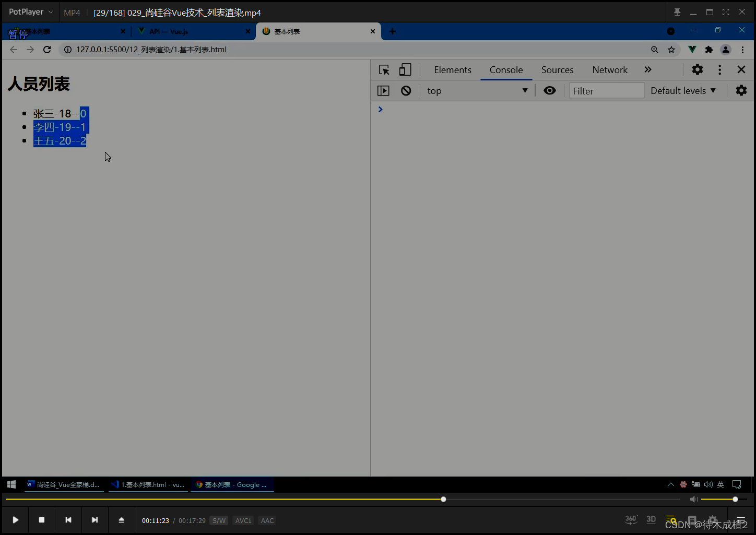Open the Windows notification center
Viewport: 756px width, 535px height.
tap(737, 484)
